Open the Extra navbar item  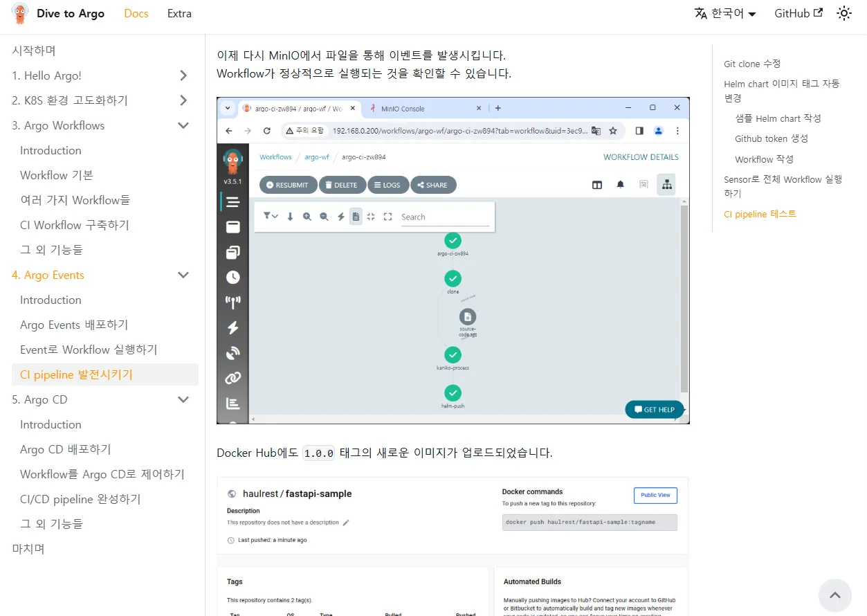pyautogui.click(x=179, y=13)
